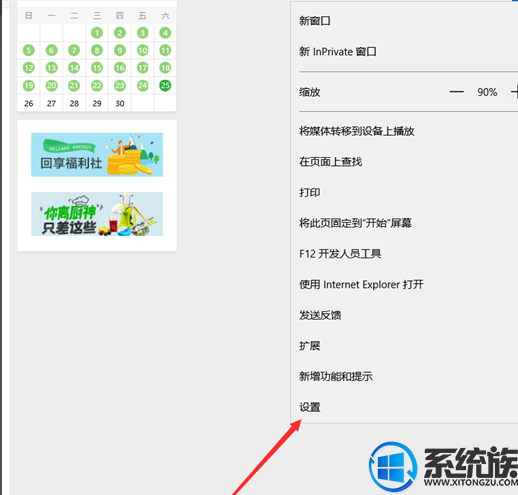Viewport: 518px width, 495px height.
Task: Select green circled date 15
Action: pyautogui.click(x=97, y=68)
